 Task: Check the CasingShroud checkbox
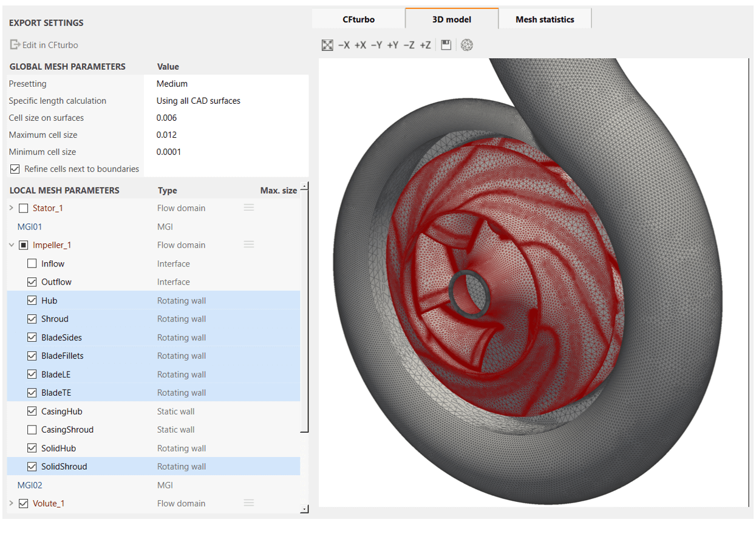[32, 430]
